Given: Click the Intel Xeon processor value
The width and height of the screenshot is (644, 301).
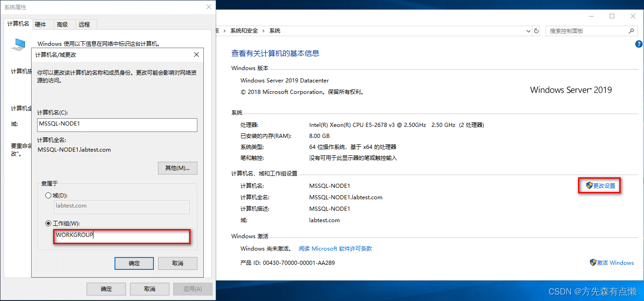Looking at the screenshot, I should tap(397, 125).
